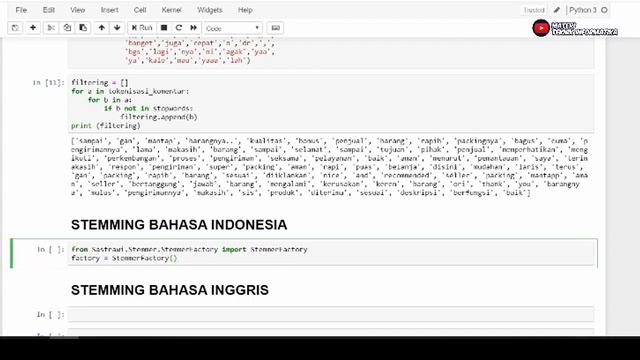Click the STEMMING BAHASA INDONESIA heading
The height and width of the screenshot is (360, 640).
pyautogui.click(x=179, y=225)
